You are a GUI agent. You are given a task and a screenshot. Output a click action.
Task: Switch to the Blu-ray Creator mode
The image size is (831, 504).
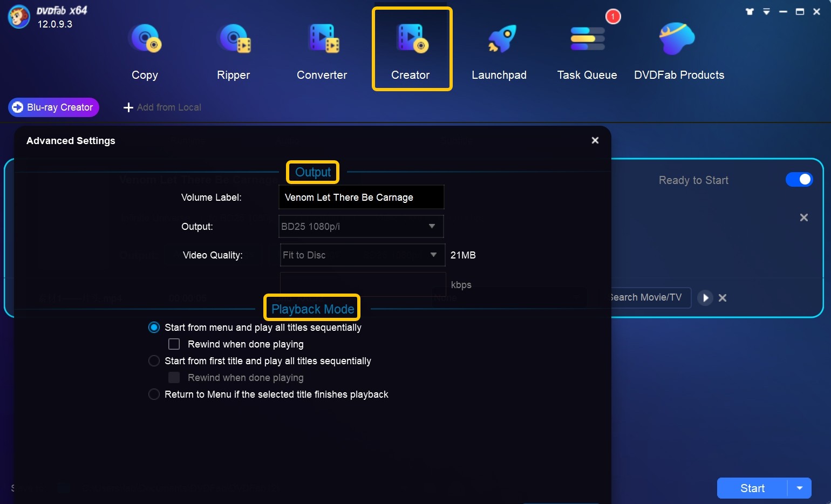pos(53,107)
